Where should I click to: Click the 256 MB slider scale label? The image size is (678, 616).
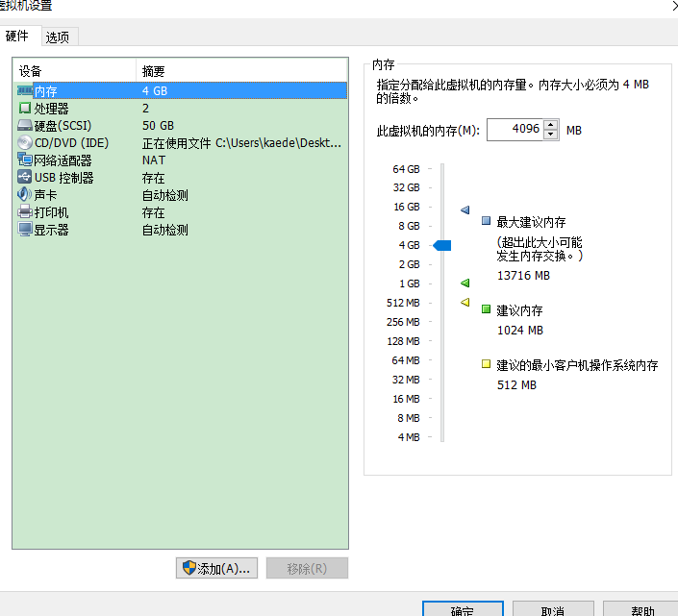tap(403, 322)
